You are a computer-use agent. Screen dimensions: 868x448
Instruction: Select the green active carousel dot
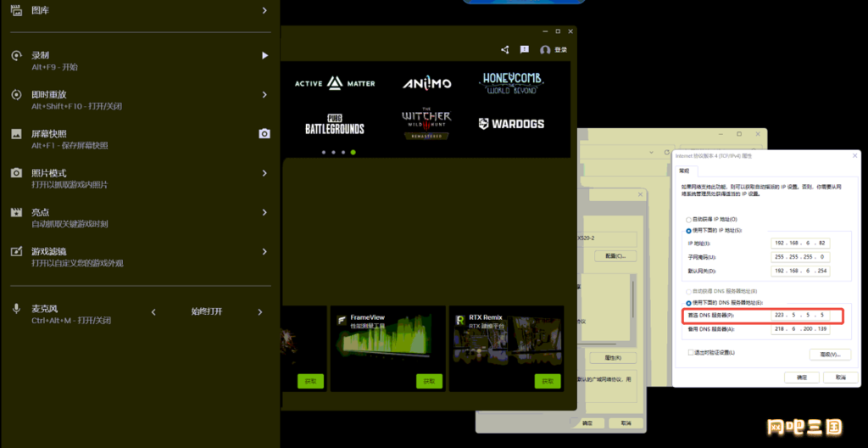353,152
